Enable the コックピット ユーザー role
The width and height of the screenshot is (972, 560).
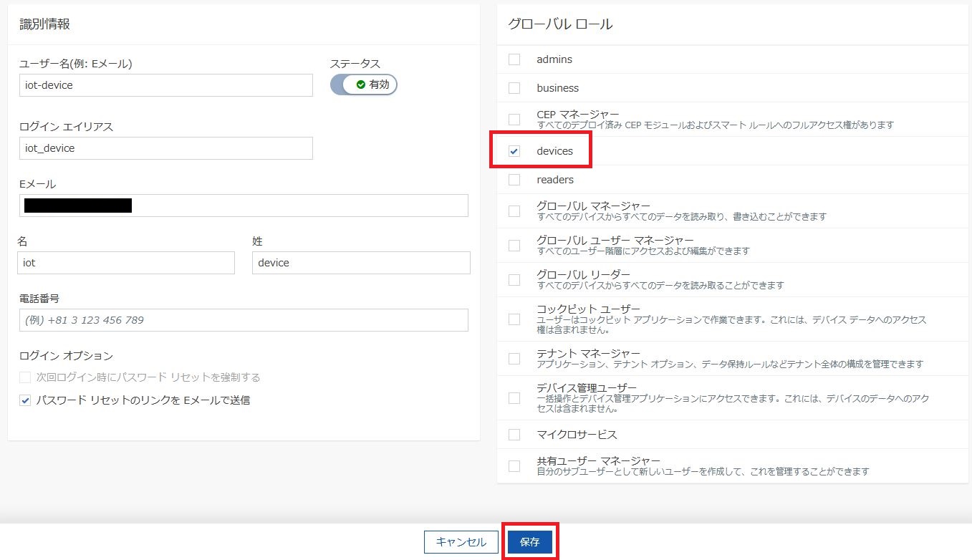coord(514,320)
